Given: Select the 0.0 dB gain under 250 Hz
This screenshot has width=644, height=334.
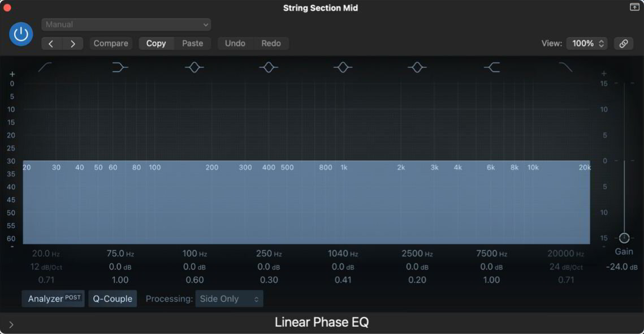Looking at the screenshot, I should [x=269, y=267].
